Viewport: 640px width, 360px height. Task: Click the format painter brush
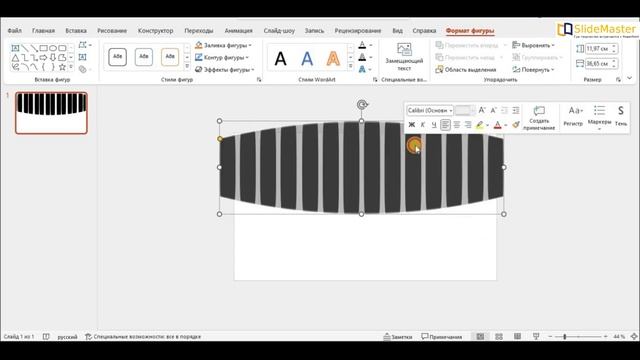pyautogui.click(x=516, y=124)
